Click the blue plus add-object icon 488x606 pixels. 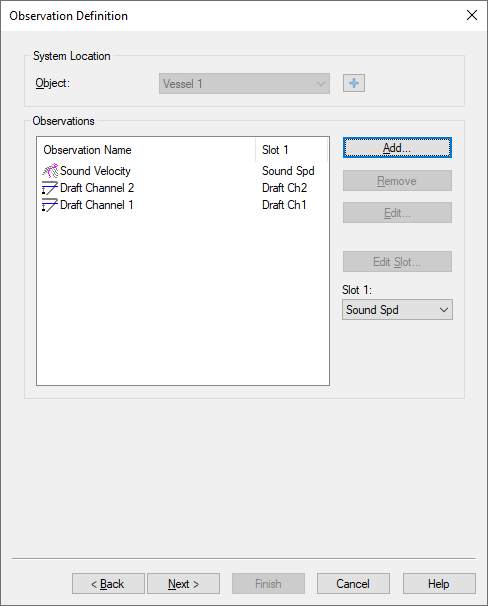354,83
